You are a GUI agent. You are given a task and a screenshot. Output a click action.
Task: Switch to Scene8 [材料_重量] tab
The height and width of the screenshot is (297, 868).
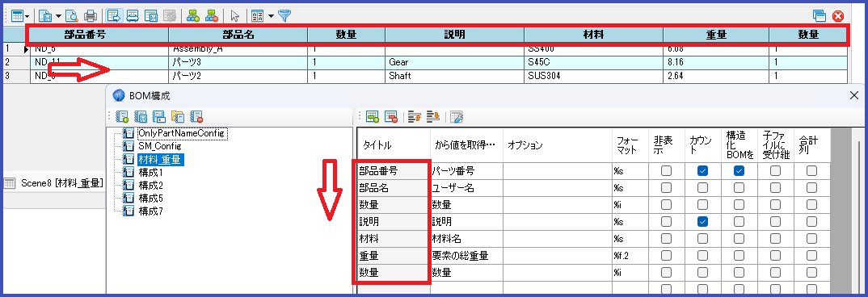[54, 183]
